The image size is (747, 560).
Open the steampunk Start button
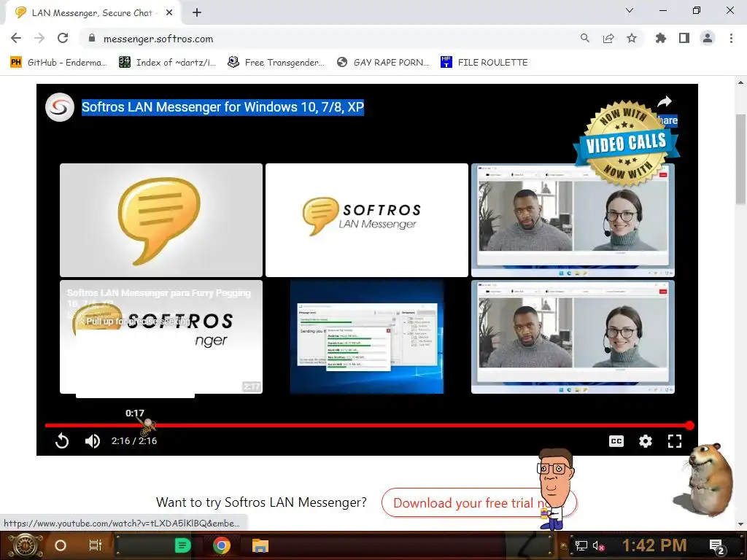tap(26, 545)
